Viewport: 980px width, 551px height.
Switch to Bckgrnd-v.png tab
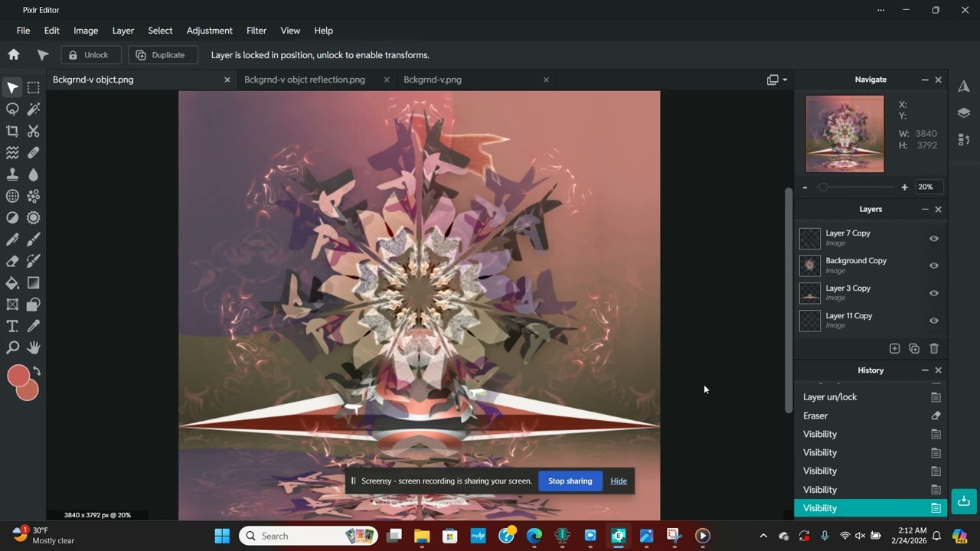pos(433,80)
